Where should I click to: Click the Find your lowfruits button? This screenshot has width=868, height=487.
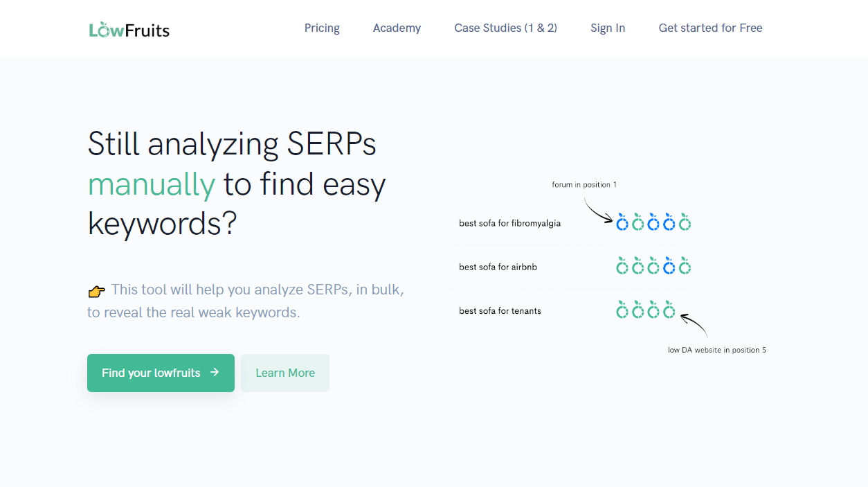[161, 373]
